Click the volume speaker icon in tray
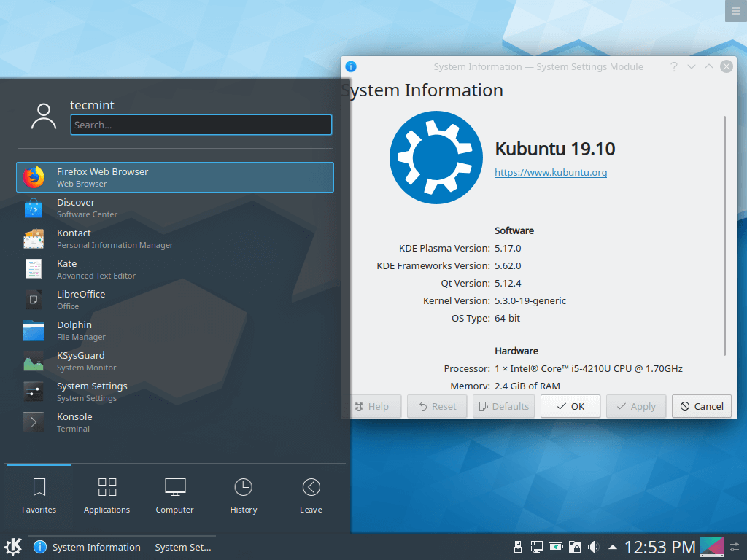This screenshot has width=747, height=560. click(x=594, y=547)
